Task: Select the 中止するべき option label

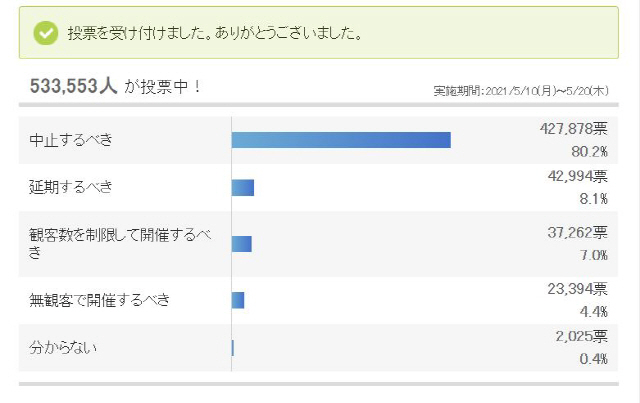Action: click(x=71, y=140)
